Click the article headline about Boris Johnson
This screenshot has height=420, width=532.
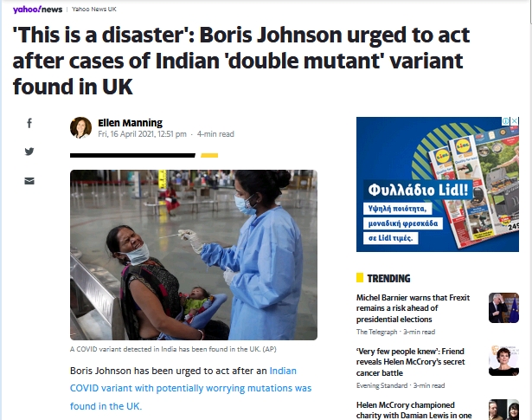pyautogui.click(x=241, y=61)
